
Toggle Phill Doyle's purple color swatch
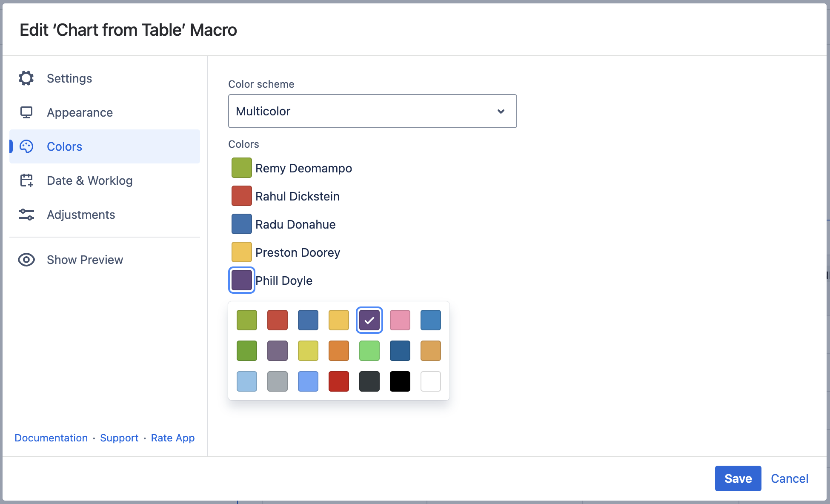point(241,280)
